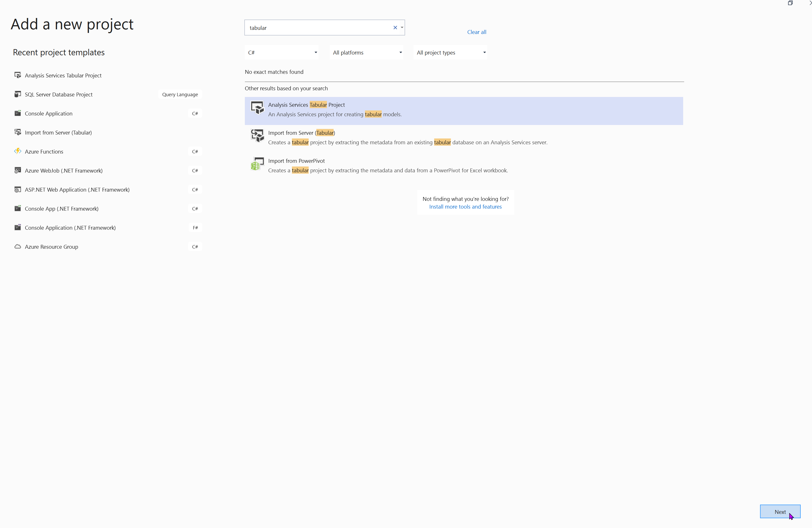
Task: Open the C# language filter dropdown
Action: 281,52
